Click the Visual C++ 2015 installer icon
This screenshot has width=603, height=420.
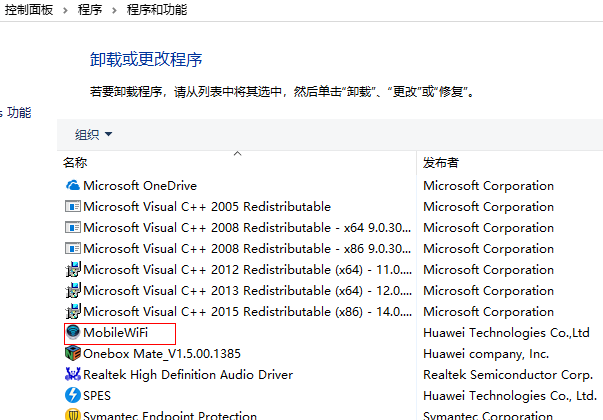click(73, 312)
